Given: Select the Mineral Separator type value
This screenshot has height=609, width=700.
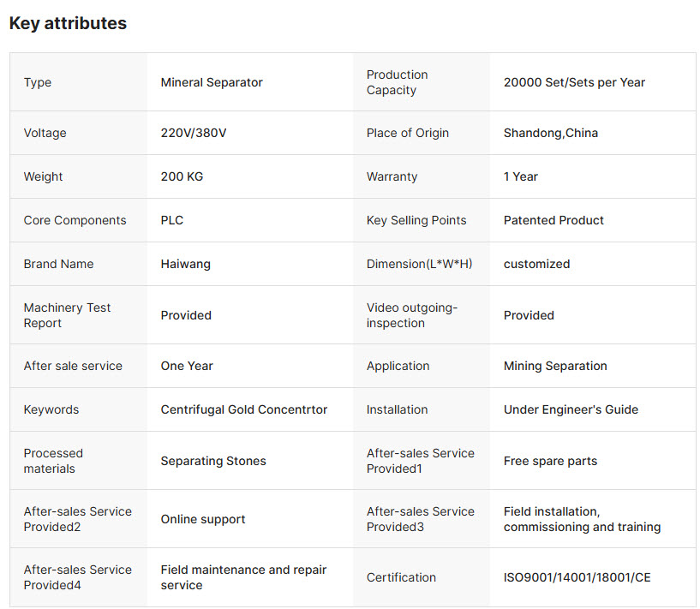Looking at the screenshot, I should [212, 82].
